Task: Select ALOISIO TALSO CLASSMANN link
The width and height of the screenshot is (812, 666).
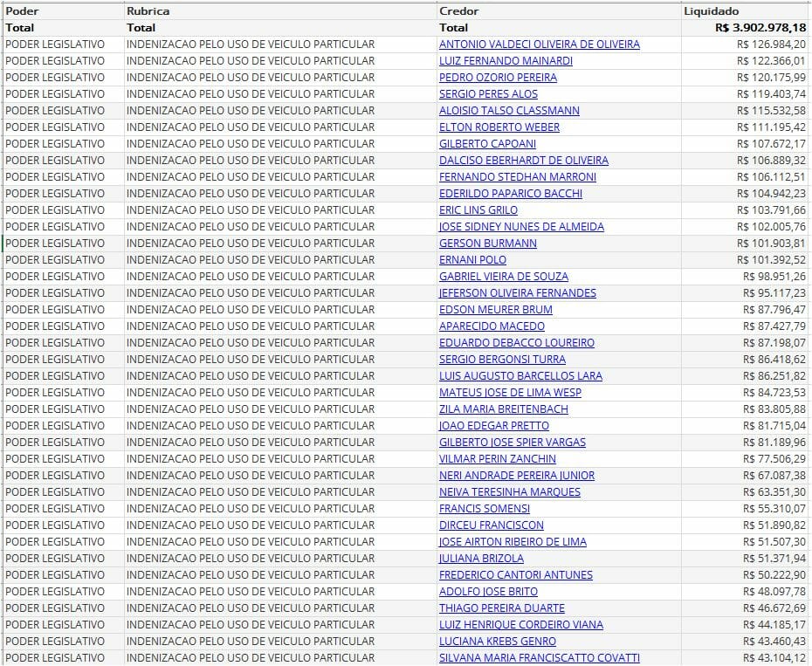Action: click(509, 111)
